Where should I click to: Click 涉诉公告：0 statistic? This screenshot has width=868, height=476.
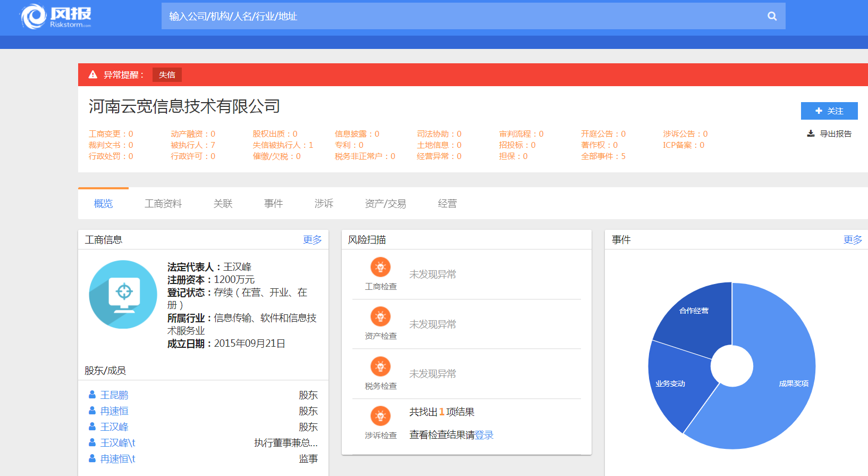tap(686, 134)
